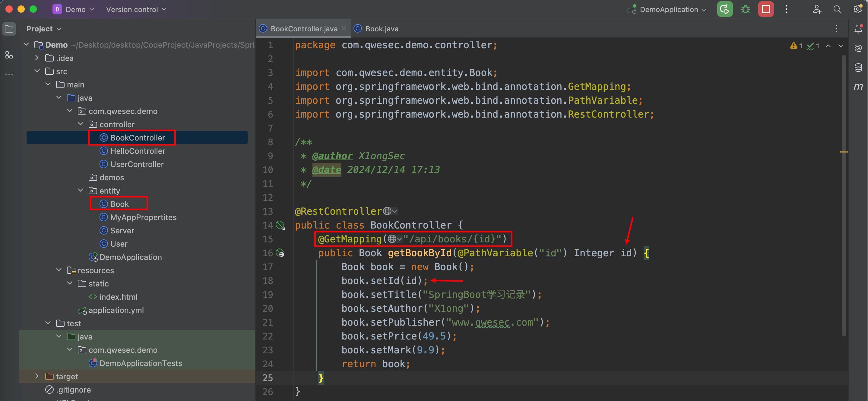Stop the running DemoApplication
The height and width of the screenshot is (401, 868).
765,9
